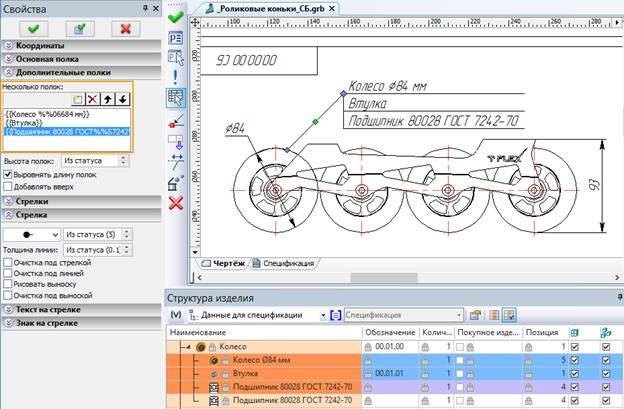Viewport: 624px width, 409px height.
Task: Move selected shelf down with arrow icon
Action: tap(122, 100)
